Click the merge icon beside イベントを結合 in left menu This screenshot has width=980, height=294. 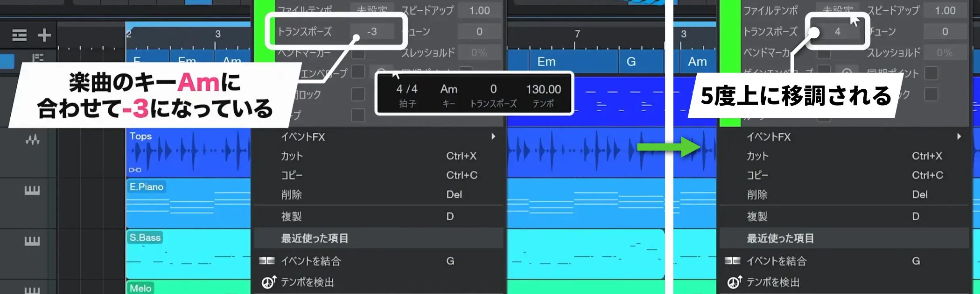pyautogui.click(x=267, y=261)
